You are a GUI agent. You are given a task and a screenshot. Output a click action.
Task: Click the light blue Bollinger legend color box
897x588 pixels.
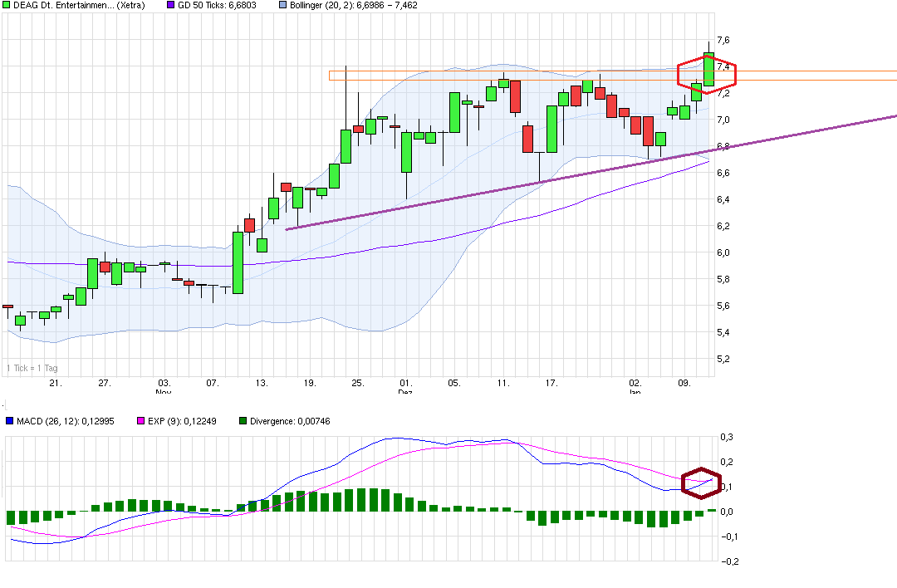point(282,5)
